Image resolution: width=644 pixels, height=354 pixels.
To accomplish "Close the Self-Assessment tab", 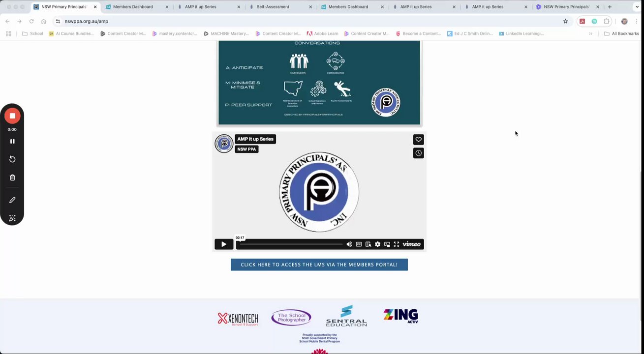I will coord(310,7).
